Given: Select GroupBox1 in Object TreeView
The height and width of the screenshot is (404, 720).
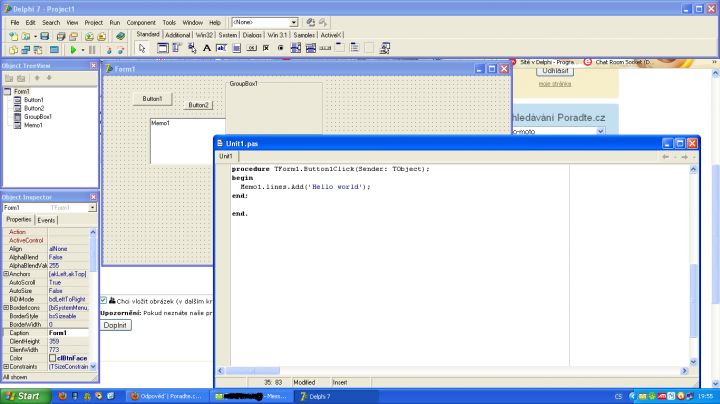Looking at the screenshot, I should (38, 117).
